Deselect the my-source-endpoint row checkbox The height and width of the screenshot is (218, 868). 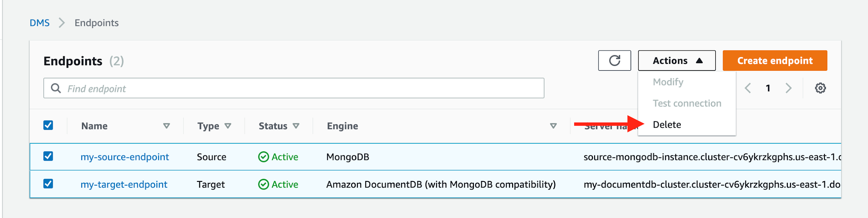[48, 157]
